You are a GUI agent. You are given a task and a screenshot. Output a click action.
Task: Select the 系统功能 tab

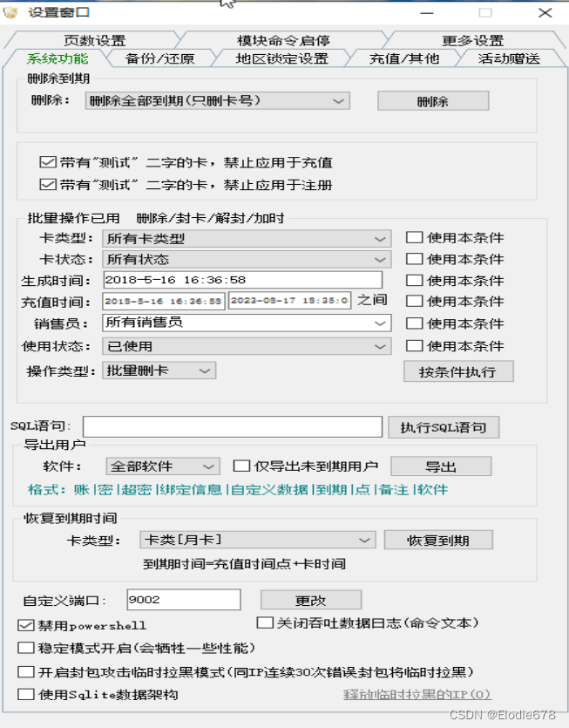[x=58, y=58]
